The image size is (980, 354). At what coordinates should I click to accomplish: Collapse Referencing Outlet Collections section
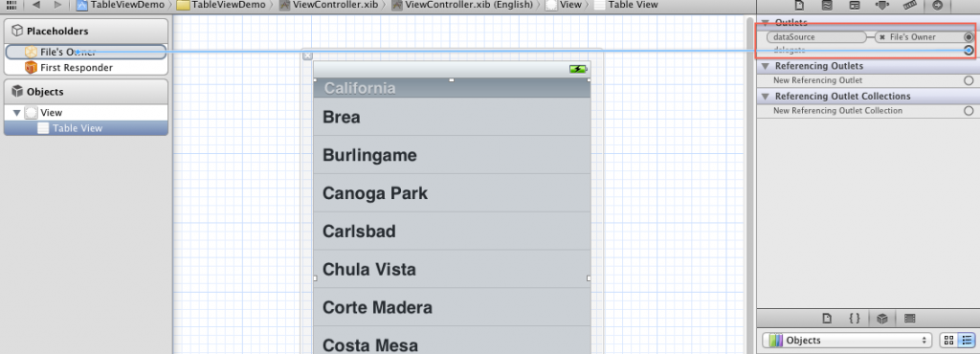[765, 96]
